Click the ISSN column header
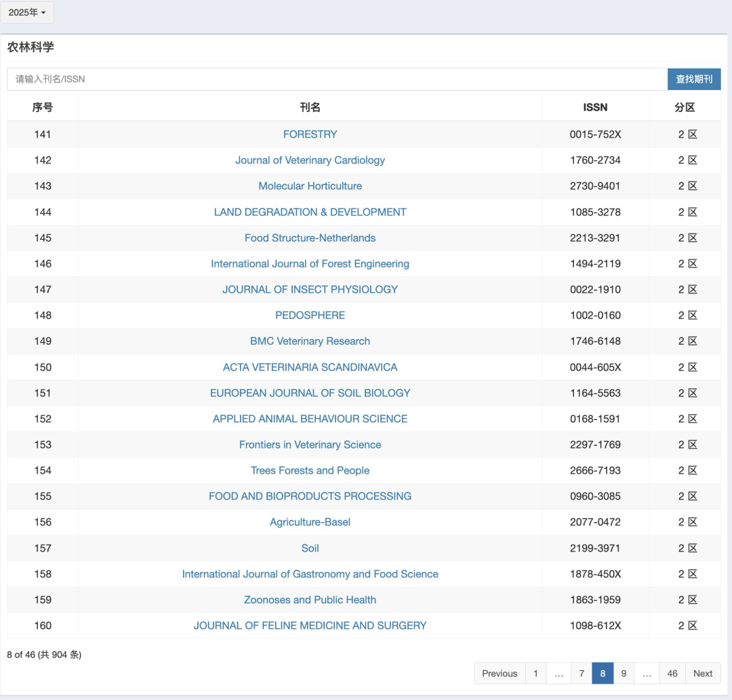The image size is (732, 700). (x=595, y=107)
